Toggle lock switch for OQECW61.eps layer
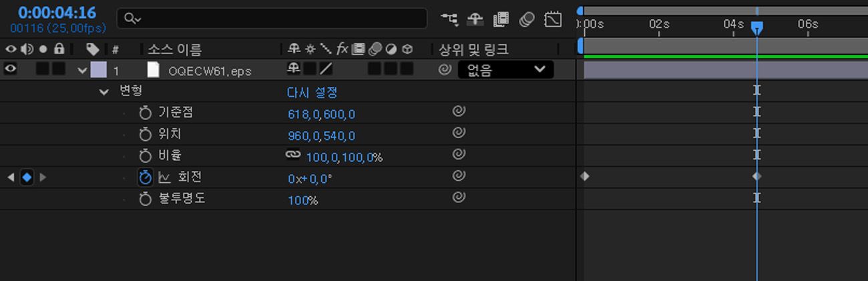This screenshot has width=868, height=281. 59,69
